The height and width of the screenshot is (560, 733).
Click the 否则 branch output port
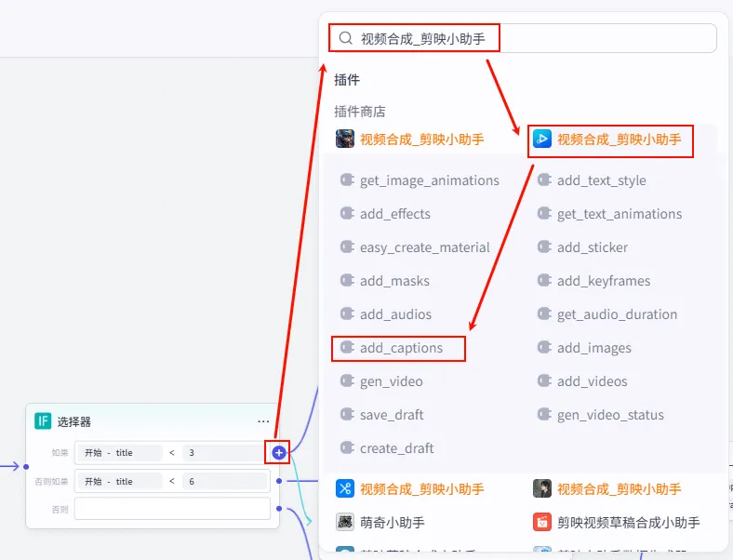[279, 509]
